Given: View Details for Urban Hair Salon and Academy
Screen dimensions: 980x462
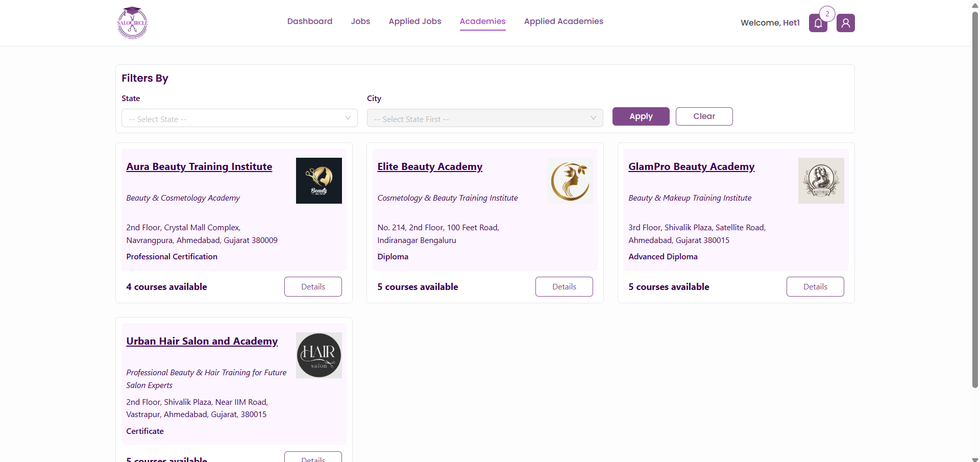Looking at the screenshot, I should [x=313, y=457].
